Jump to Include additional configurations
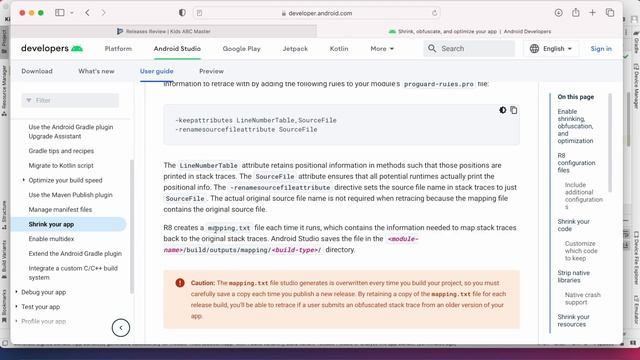This screenshot has width=640, height=360. click(584, 196)
